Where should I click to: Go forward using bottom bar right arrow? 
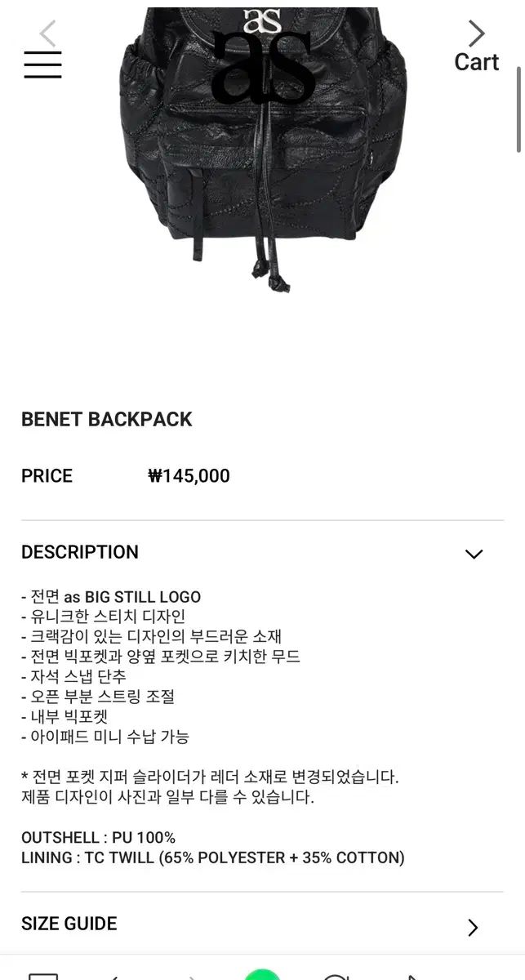[193, 976]
